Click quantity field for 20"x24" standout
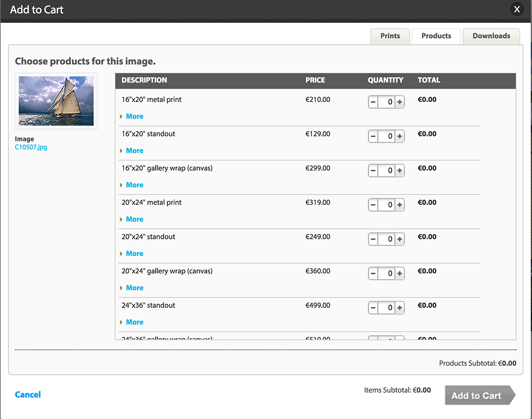The height and width of the screenshot is (419, 532). click(386, 239)
